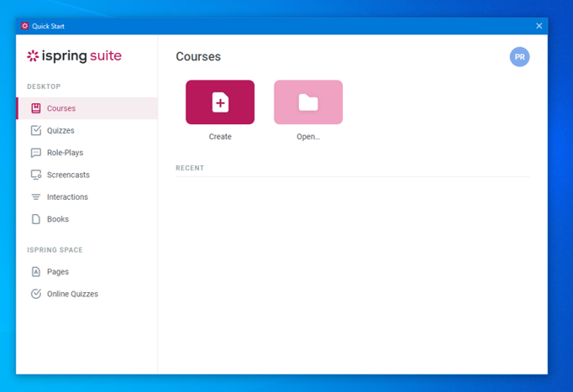Click the Courses bookmark icon in sidebar
573x392 pixels.
click(36, 108)
